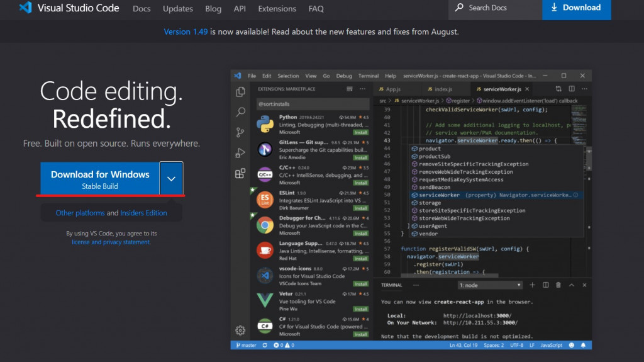Image resolution: width=644 pixels, height=362 pixels.
Task: Click the notification bell in status bar
Action: 583,345
